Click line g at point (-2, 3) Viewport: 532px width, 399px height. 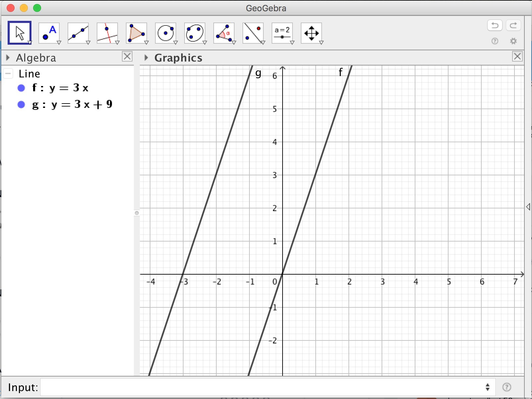(216, 175)
